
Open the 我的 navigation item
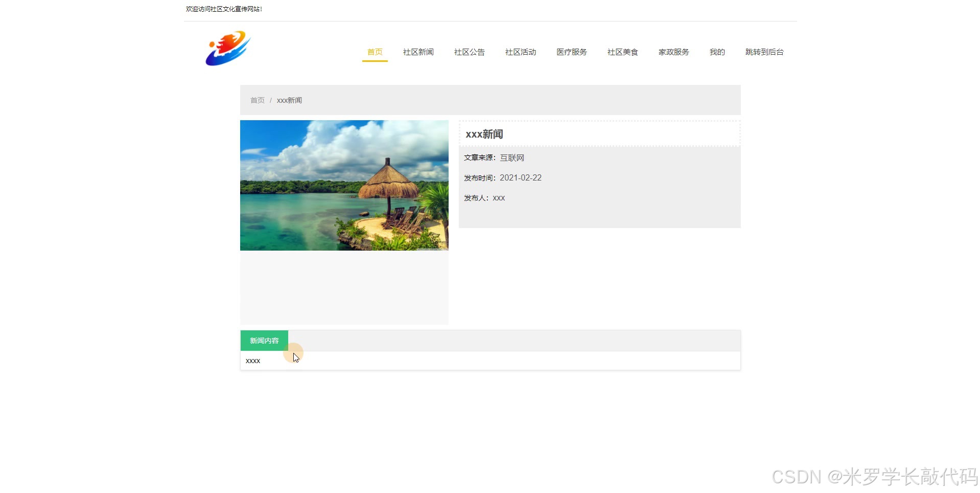(716, 52)
